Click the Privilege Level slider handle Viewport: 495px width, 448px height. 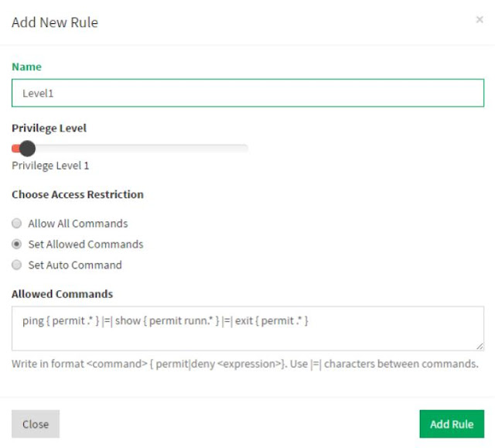[x=27, y=148]
